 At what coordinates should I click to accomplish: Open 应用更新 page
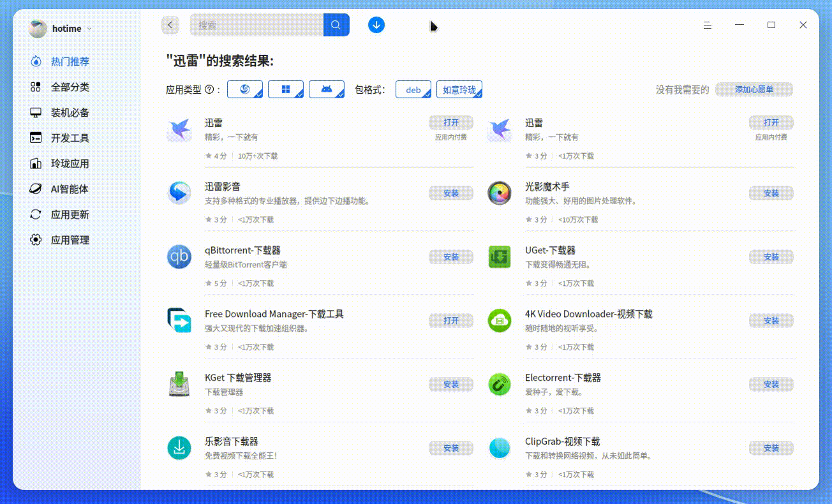[60, 215]
